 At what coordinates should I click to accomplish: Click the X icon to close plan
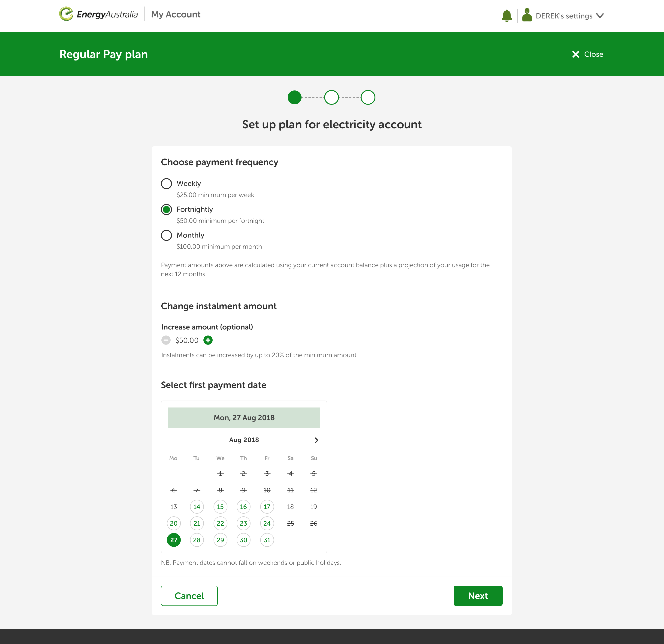[575, 54]
